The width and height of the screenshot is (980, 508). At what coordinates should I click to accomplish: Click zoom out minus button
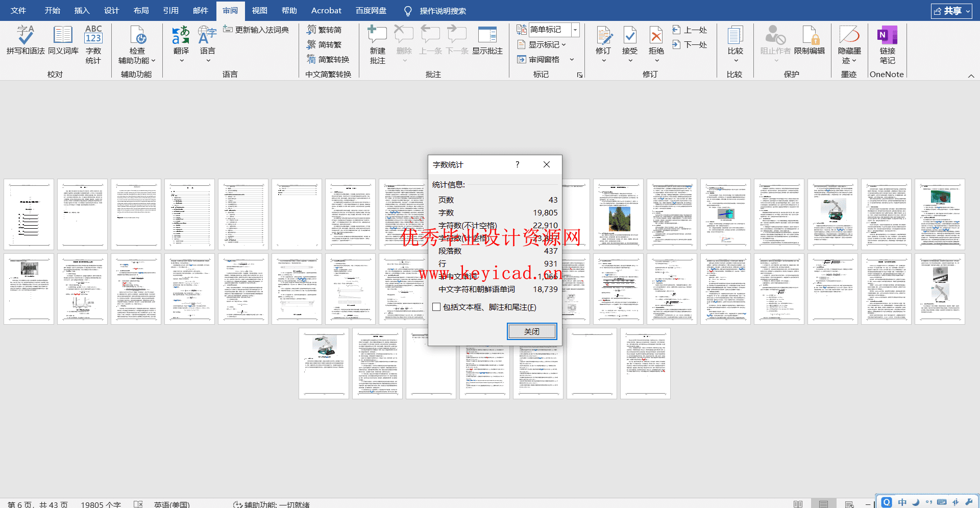click(868, 504)
